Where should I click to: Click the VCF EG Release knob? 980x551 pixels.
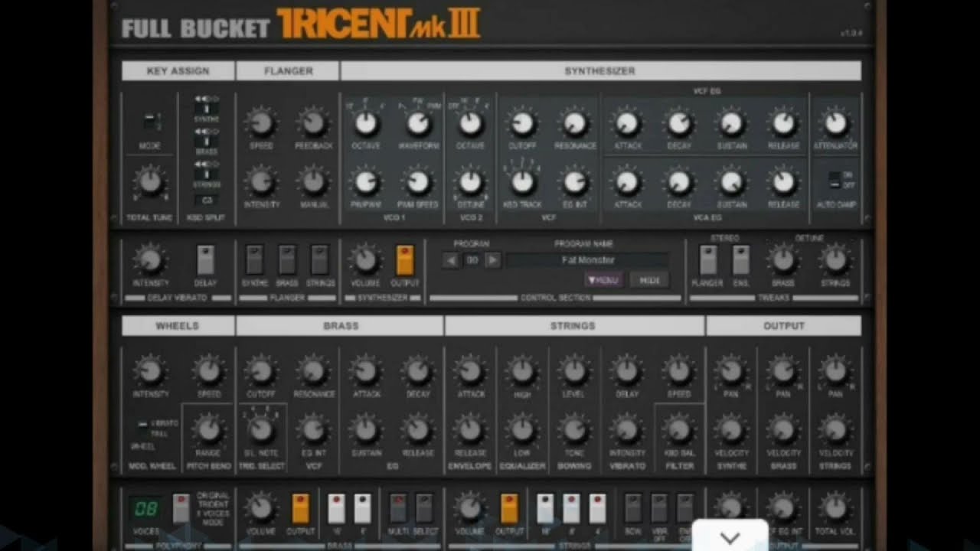pos(783,123)
